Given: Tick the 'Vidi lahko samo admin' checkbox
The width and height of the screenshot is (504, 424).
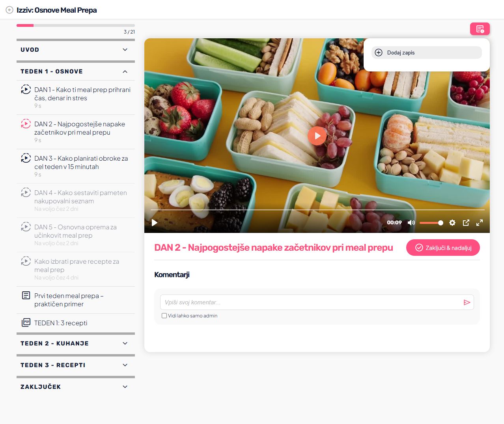Looking at the screenshot, I should click(x=164, y=316).
